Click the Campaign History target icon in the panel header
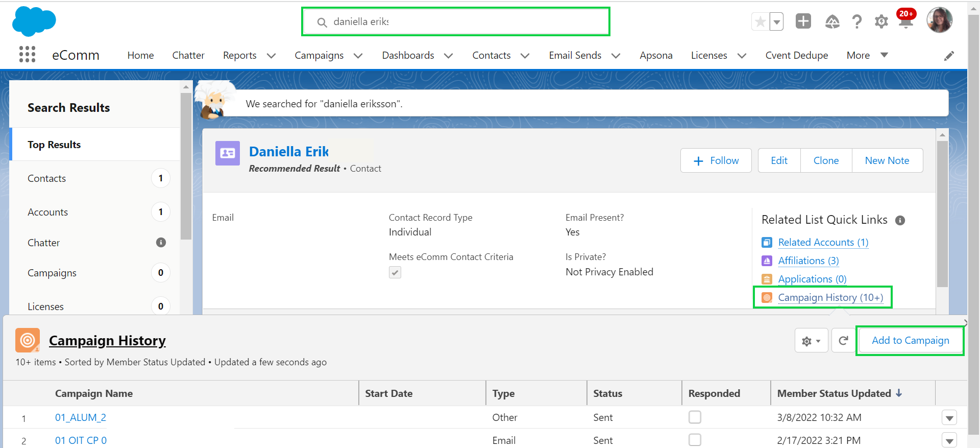The height and width of the screenshot is (448, 980). 28,340
